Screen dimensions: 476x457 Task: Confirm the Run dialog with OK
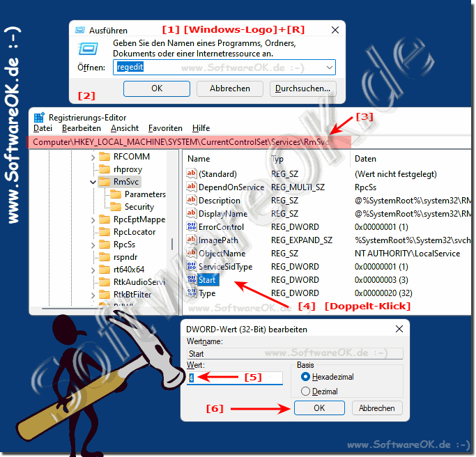[x=157, y=88]
